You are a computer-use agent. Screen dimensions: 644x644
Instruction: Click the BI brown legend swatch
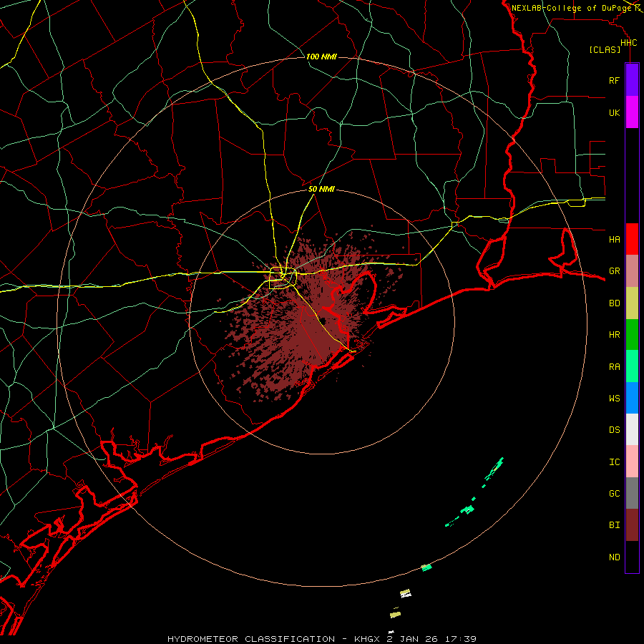click(x=632, y=525)
